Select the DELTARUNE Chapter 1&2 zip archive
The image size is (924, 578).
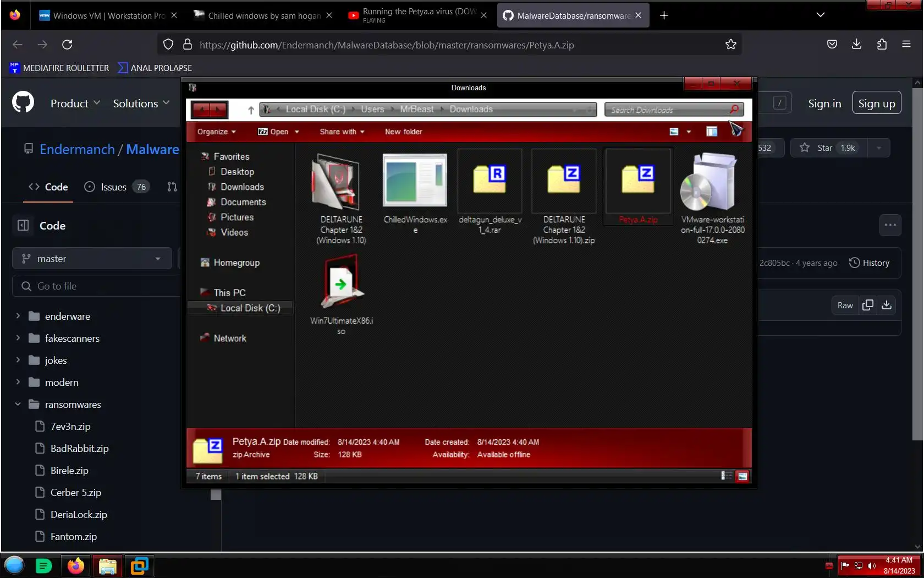(x=564, y=197)
